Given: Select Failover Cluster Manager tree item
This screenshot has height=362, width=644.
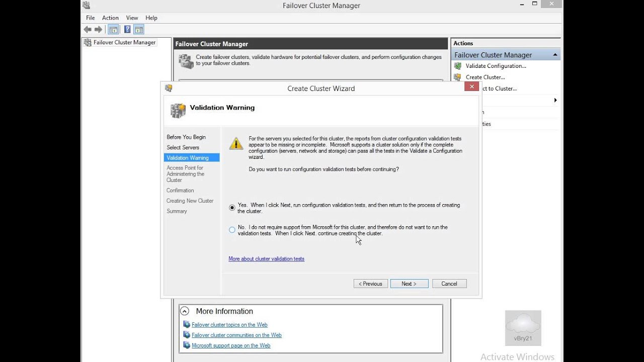Looking at the screenshot, I should tap(124, 42).
